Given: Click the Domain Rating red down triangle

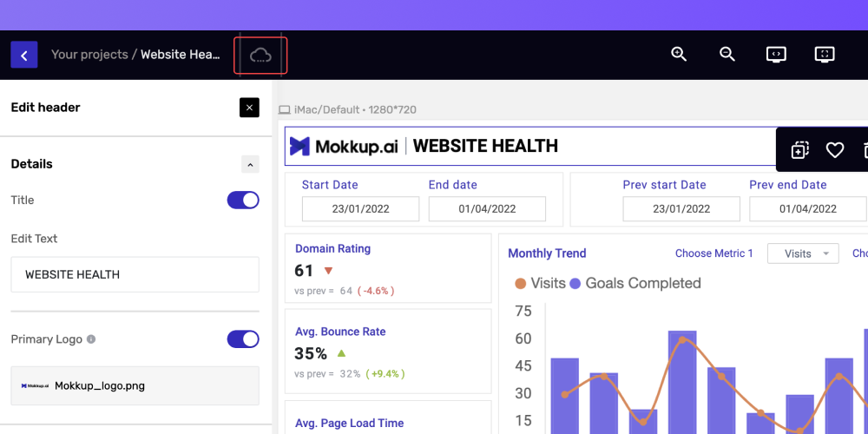Looking at the screenshot, I should point(328,271).
